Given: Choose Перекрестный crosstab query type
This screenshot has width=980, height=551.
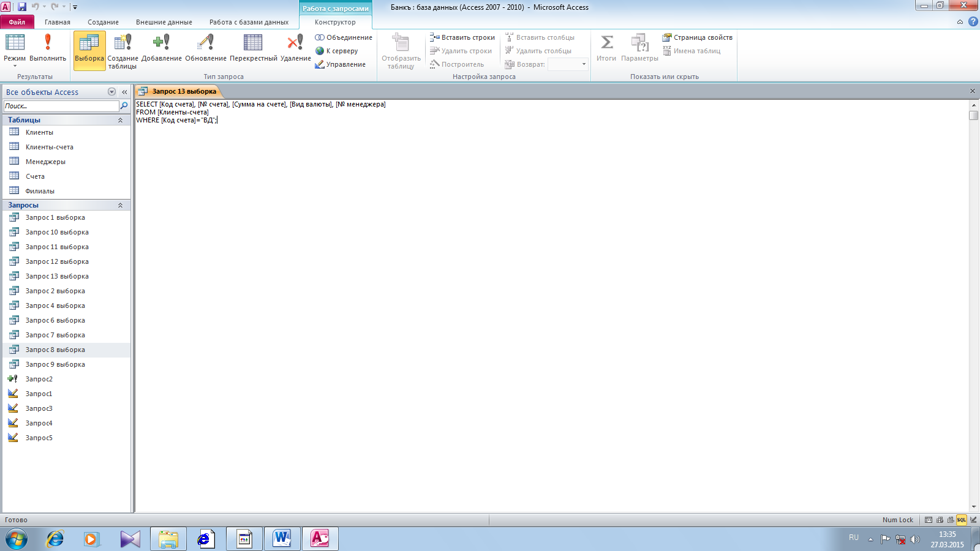Looking at the screenshot, I should (x=254, y=48).
